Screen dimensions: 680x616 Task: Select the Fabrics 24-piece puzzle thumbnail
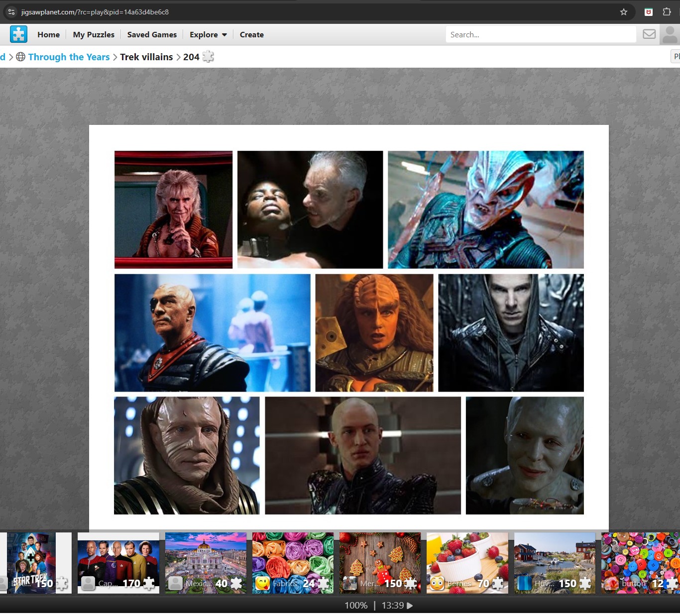pyautogui.click(x=293, y=562)
